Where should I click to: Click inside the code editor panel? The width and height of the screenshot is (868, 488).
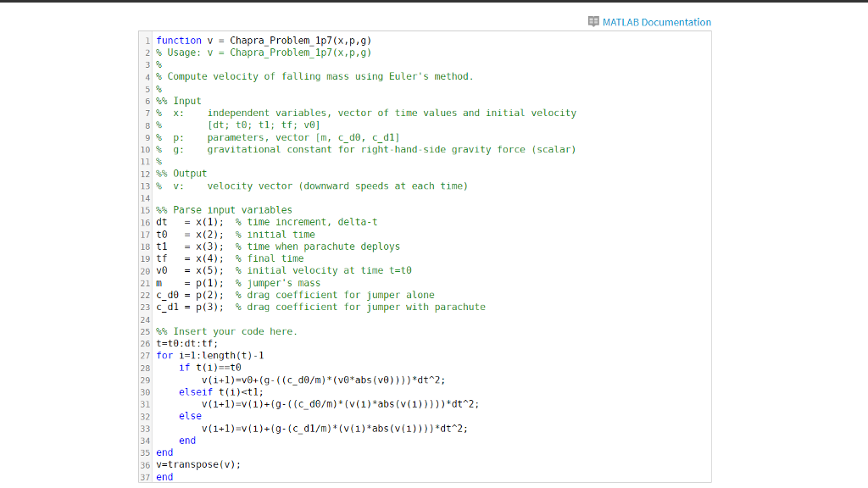(x=424, y=254)
